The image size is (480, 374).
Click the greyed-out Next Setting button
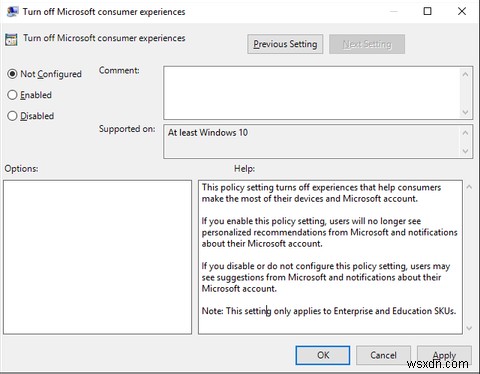(367, 44)
